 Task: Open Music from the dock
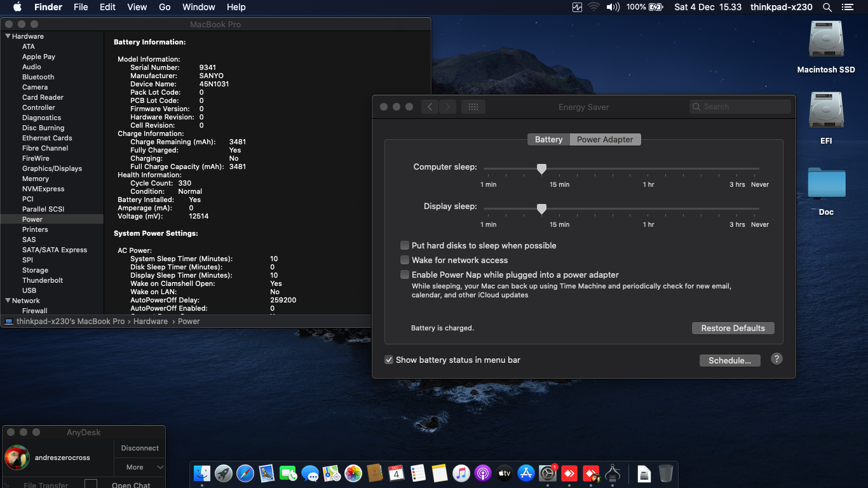461,473
